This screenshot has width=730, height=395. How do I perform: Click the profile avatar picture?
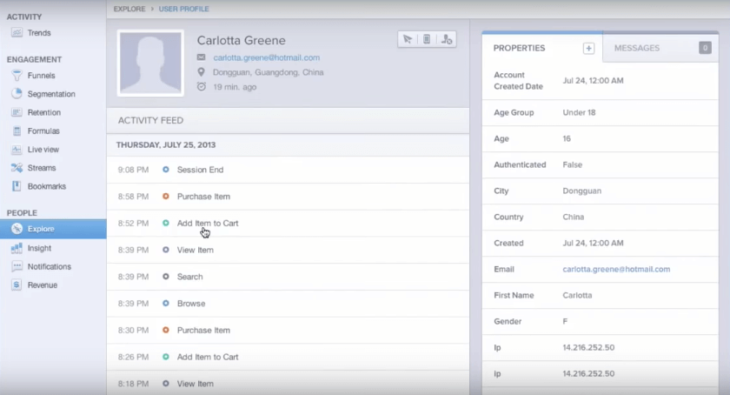pyautogui.click(x=150, y=63)
